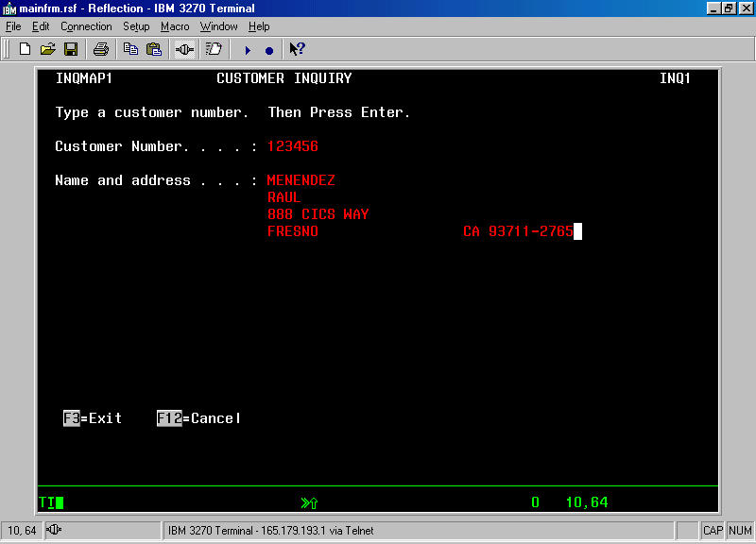Viewport: 756px width, 544px height.
Task: Open the Window menu
Action: click(218, 26)
